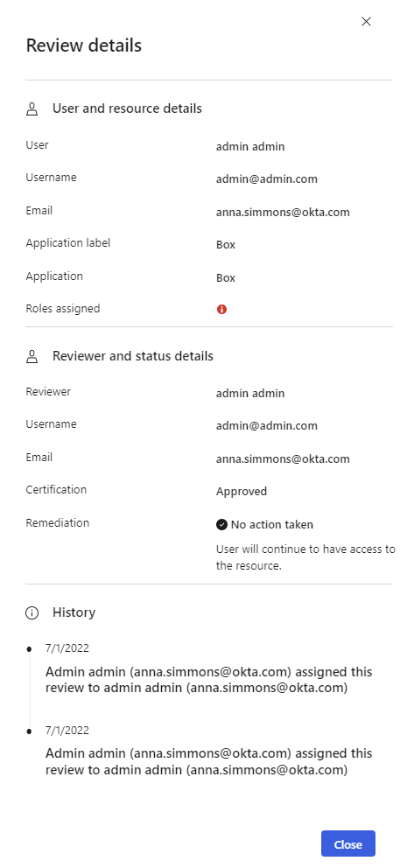Click the second history timeline bullet
Screen dimensions: 400x868
point(30,731)
